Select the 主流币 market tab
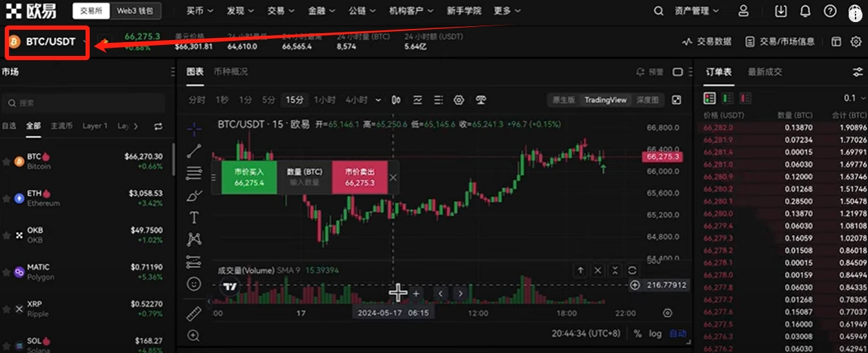This screenshot has width=868, height=353. point(61,126)
